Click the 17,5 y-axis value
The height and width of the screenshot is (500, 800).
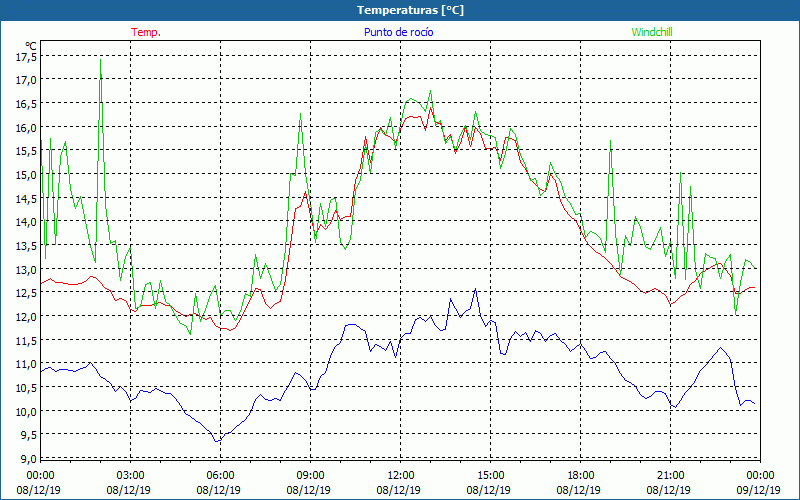click(x=27, y=57)
